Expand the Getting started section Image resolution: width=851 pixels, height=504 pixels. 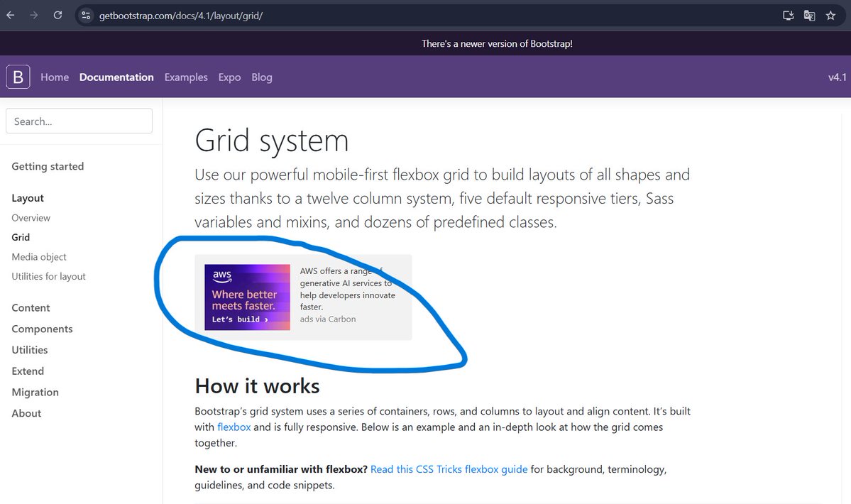pyautogui.click(x=48, y=167)
